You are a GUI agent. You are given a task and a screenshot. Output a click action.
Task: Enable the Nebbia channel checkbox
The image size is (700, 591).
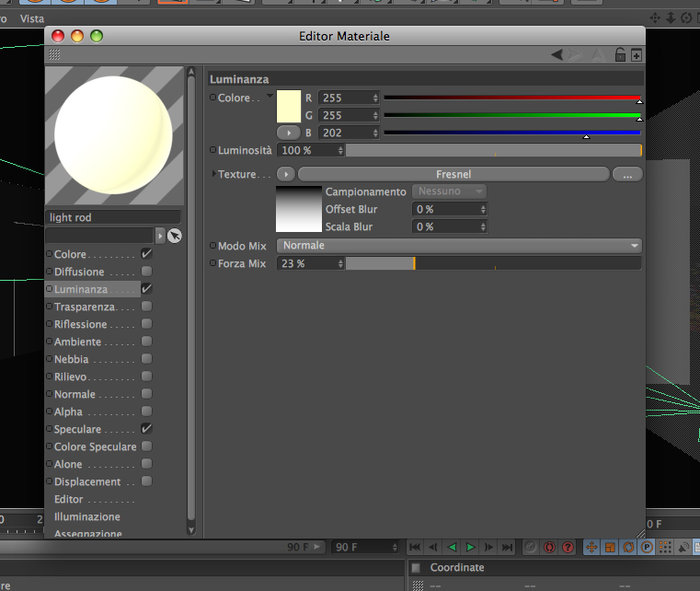(146, 358)
